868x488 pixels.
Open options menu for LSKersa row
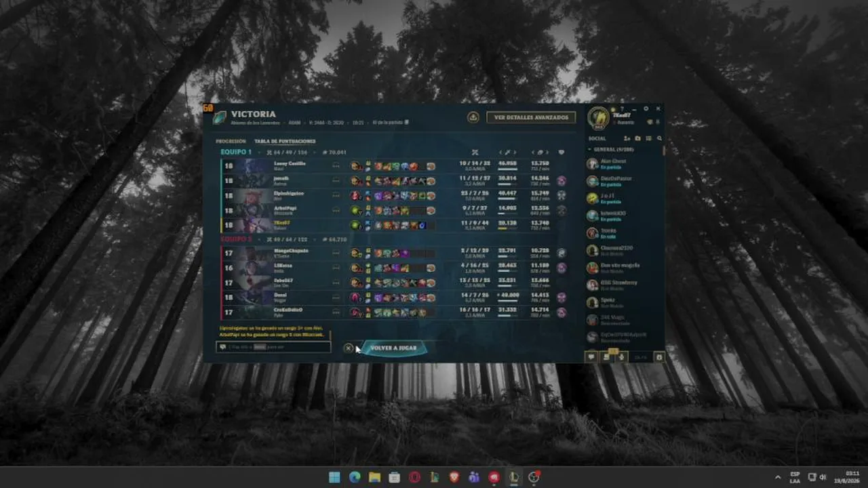tap(336, 267)
